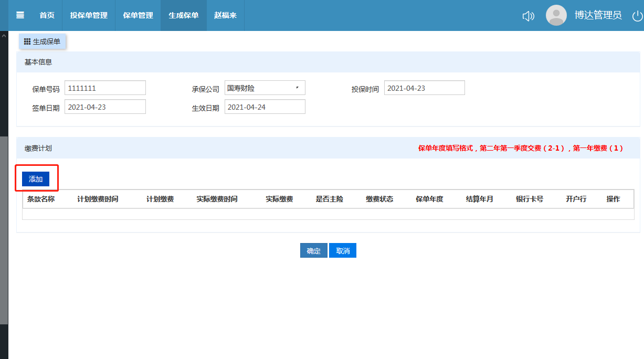Click the power logout icon
This screenshot has width=644, height=359.
(x=637, y=16)
